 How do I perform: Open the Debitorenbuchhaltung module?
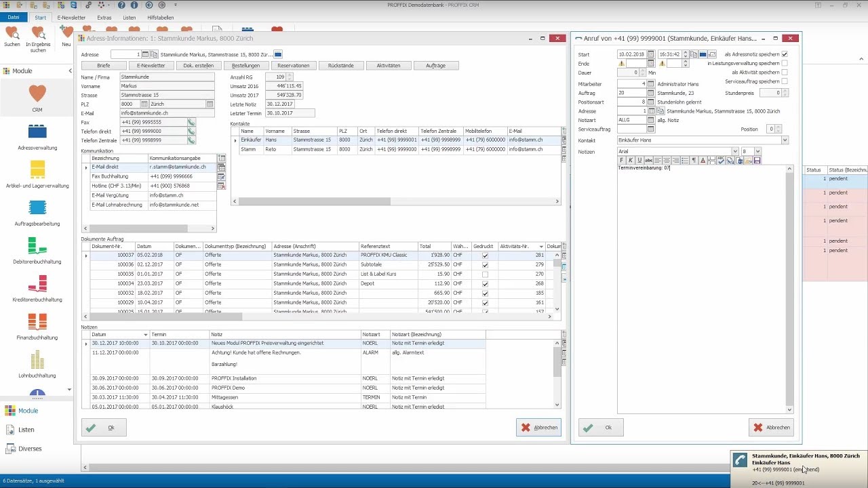coord(37,250)
